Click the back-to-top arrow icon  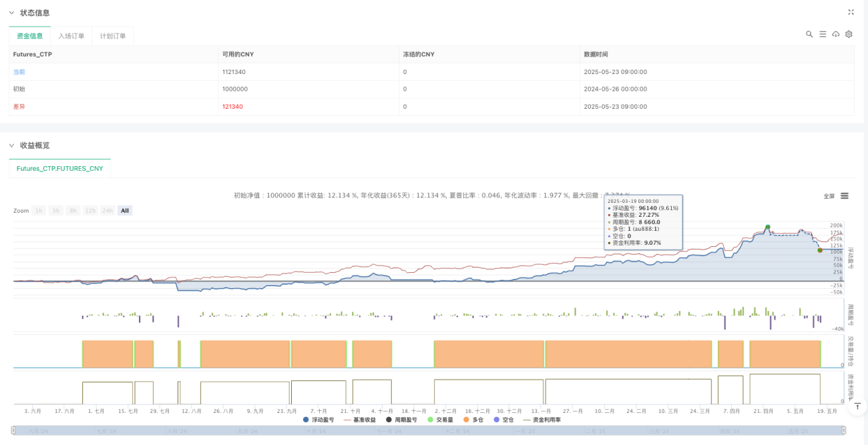pos(857,405)
